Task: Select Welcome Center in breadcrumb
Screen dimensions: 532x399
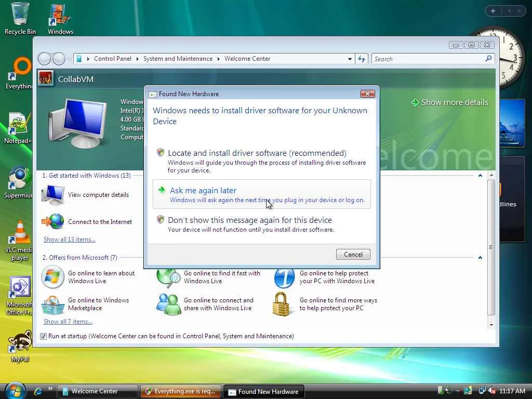Action: pyautogui.click(x=247, y=59)
